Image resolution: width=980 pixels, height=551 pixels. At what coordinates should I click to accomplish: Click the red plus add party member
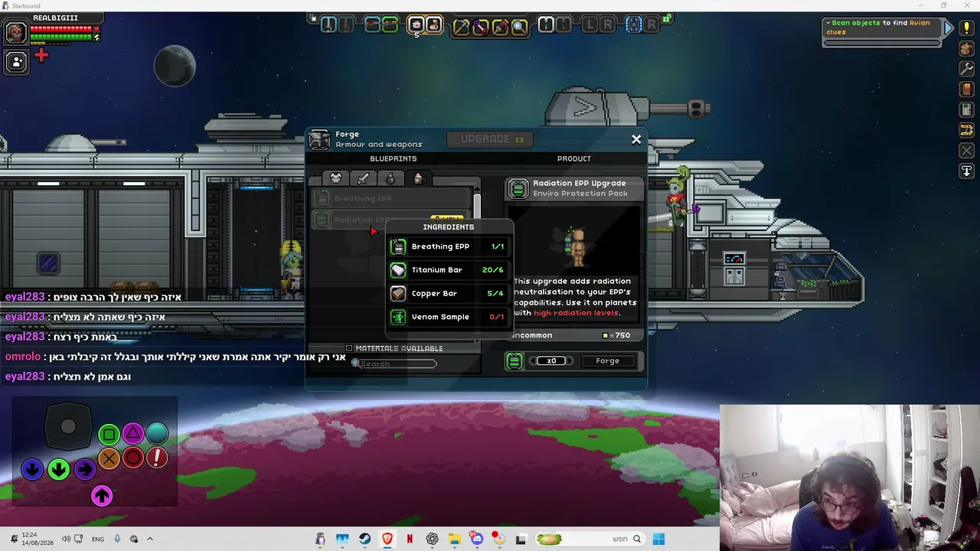(x=41, y=55)
